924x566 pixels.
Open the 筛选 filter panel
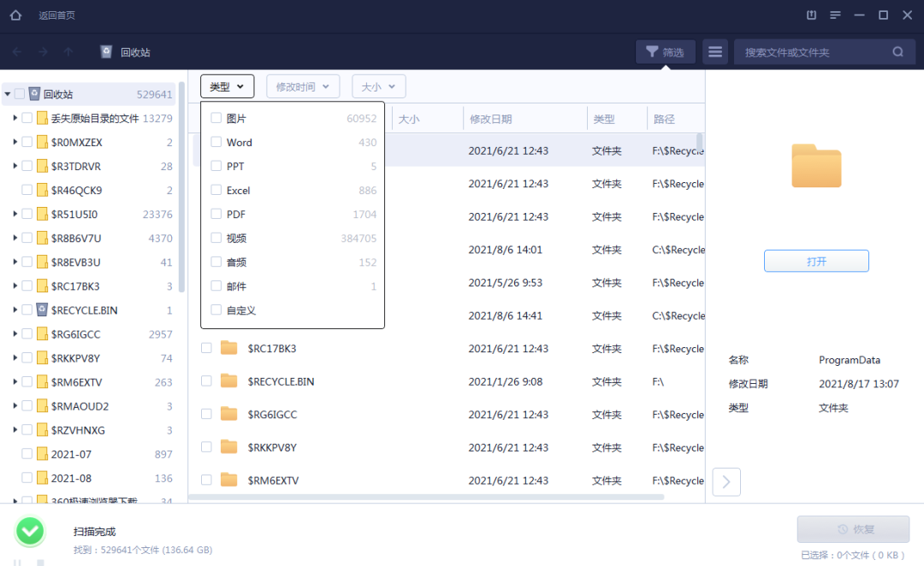[666, 51]
